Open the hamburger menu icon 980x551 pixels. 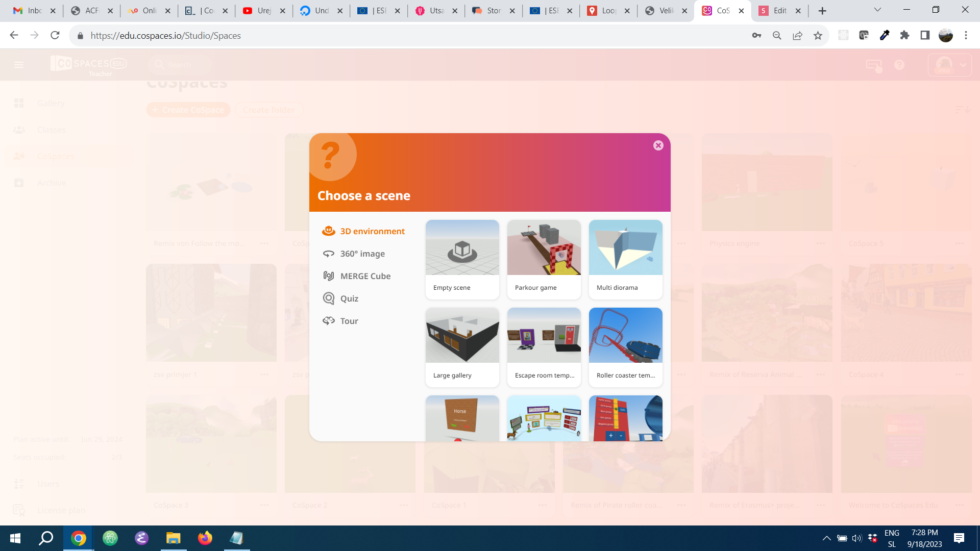19,65
